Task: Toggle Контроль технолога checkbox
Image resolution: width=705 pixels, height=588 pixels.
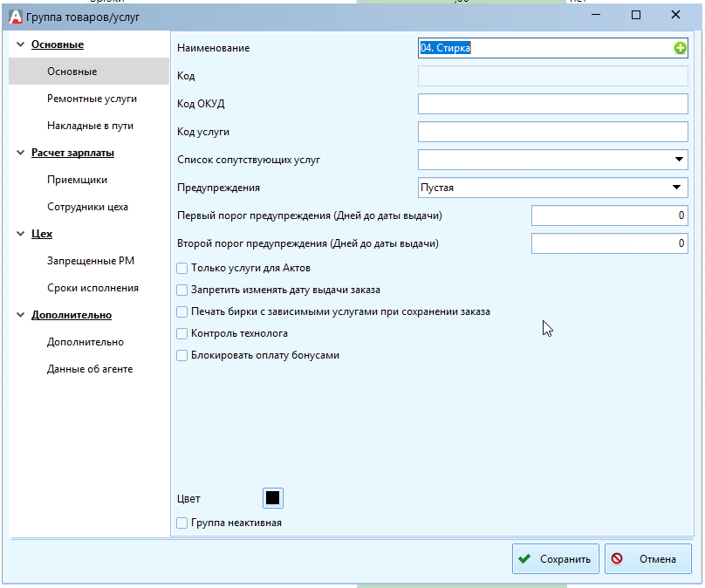Action: coord(182,333)
